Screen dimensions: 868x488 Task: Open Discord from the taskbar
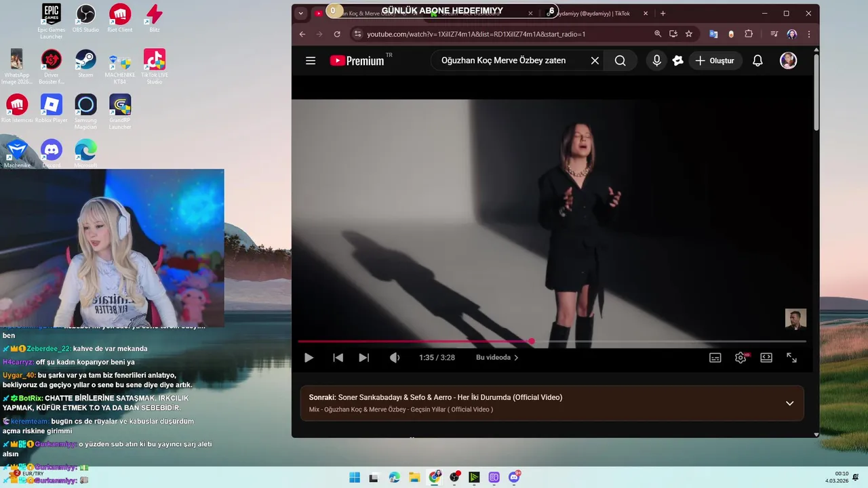(514, 477)
